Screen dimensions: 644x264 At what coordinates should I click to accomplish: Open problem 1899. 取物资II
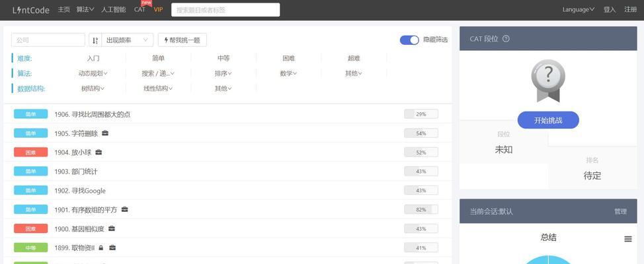[74, 247]
